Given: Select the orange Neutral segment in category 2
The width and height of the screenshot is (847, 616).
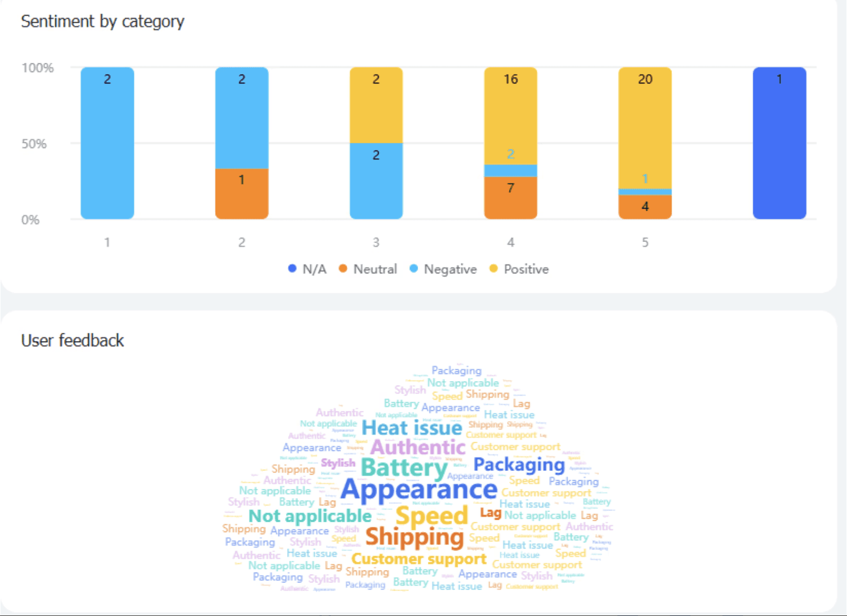Looking at the screenshot, I should pos(242,194).
